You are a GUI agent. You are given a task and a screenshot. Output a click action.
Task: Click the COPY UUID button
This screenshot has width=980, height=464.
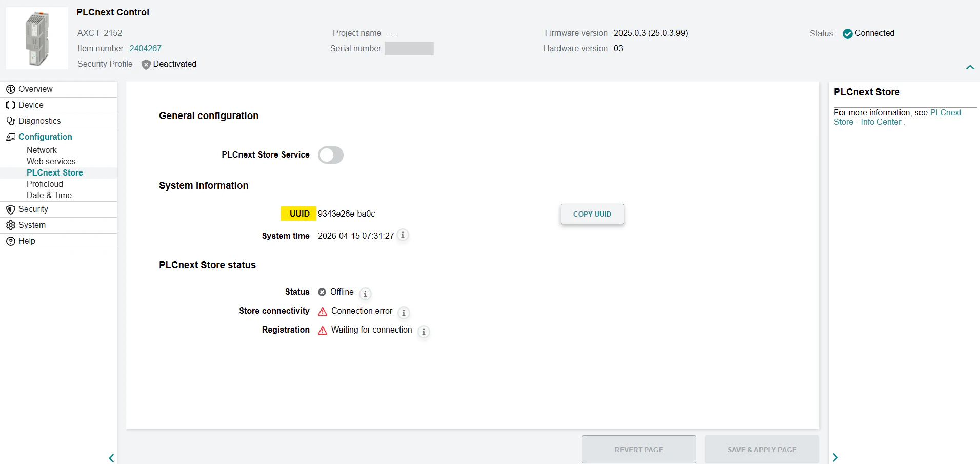[592, 214]
